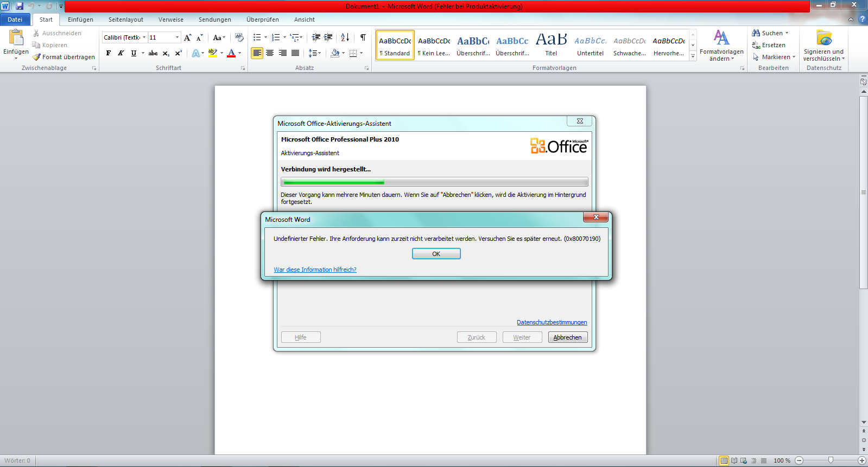Select the Ausschneiden scissors command
Viewport: 868px width, 467px height.
[57, 33]
